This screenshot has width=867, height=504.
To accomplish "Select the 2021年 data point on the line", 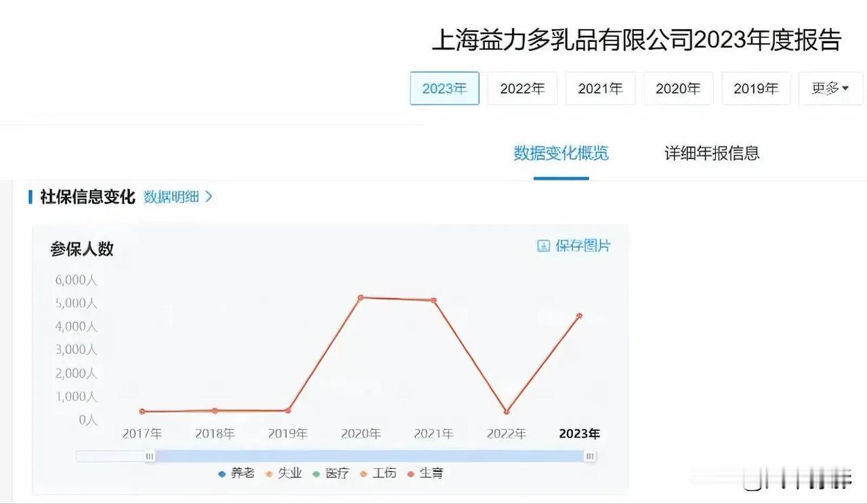I will point(434,300).
